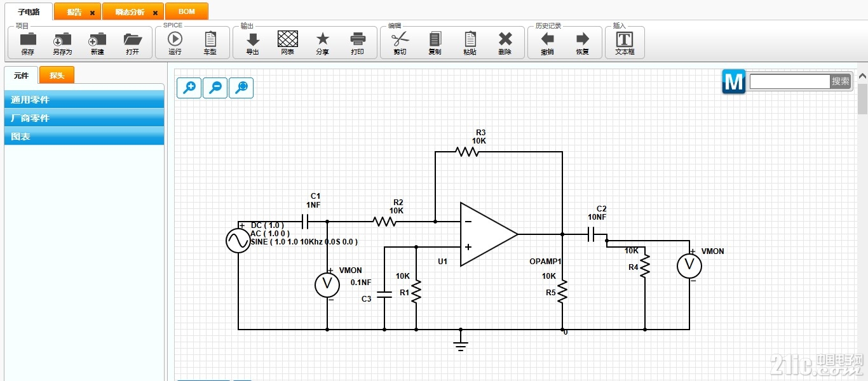Click the 分享 share star icon

pyautogui.click(x=323, y=39)
